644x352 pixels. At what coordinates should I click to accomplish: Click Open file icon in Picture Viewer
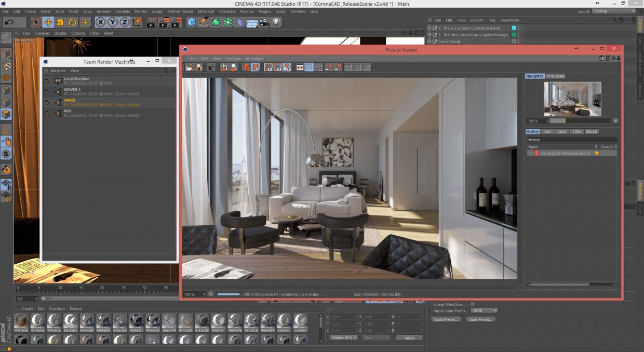point(189,67)
